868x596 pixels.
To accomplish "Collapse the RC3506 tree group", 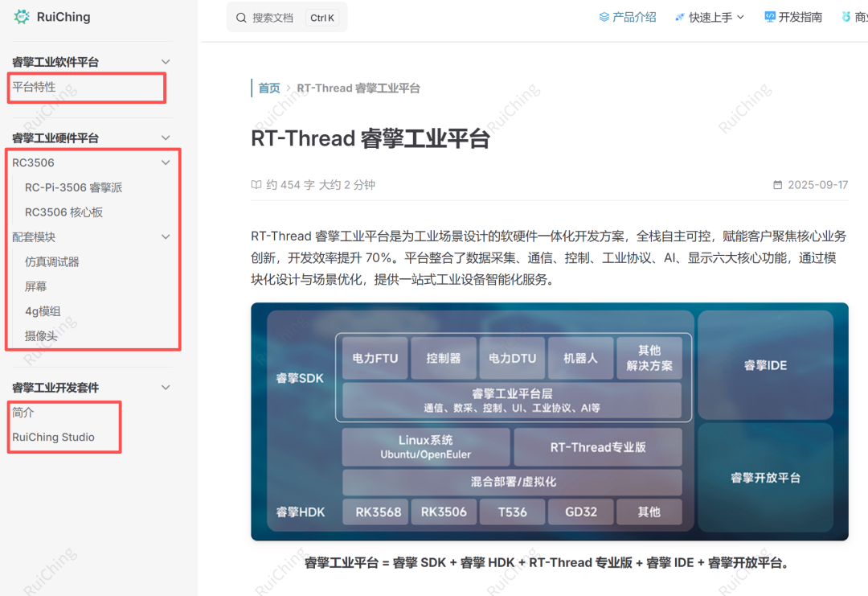I will tap(166, 162).
